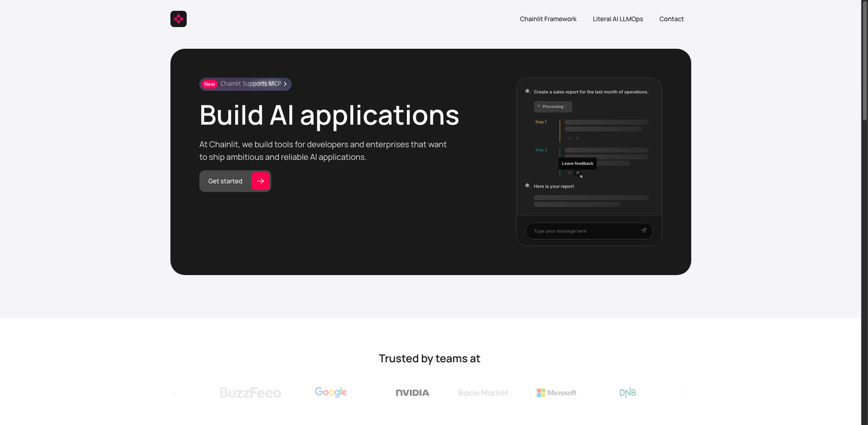Viewport: 868px width, 425px height.
Task: Click the At Chainlit, we build tools paragraph
Action: click(323, 151)
